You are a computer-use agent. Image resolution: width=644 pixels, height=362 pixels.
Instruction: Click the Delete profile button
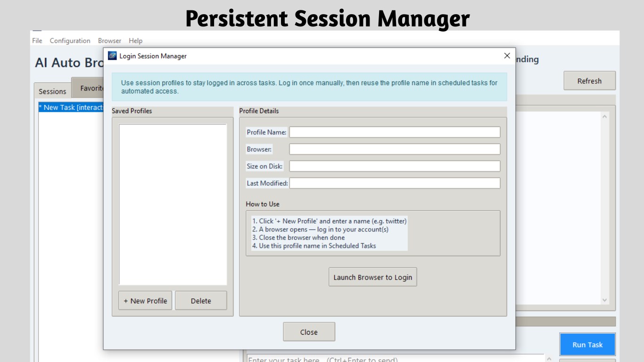pos(201,301)
